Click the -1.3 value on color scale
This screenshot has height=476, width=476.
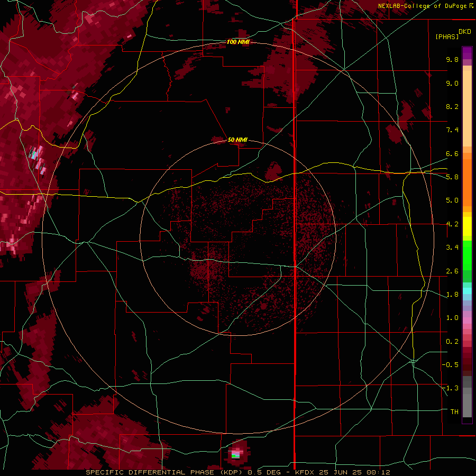(x=450, y=388)
